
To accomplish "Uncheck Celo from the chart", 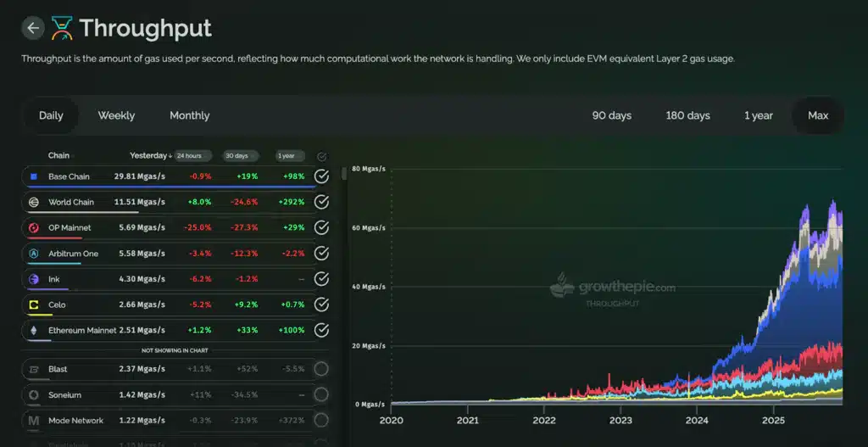I will 321,305.
